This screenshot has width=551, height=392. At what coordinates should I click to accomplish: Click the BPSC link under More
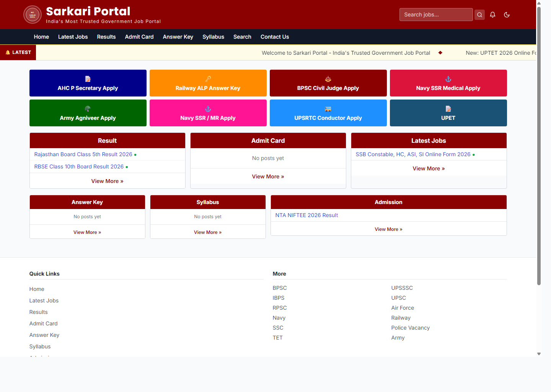pyautogui.click(x=280, y=288)
